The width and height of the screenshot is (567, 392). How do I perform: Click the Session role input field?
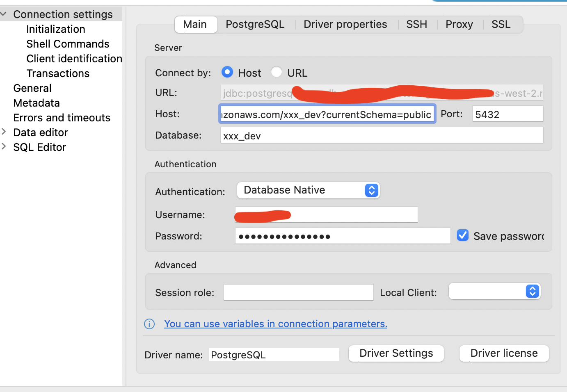tap(298, 292)
